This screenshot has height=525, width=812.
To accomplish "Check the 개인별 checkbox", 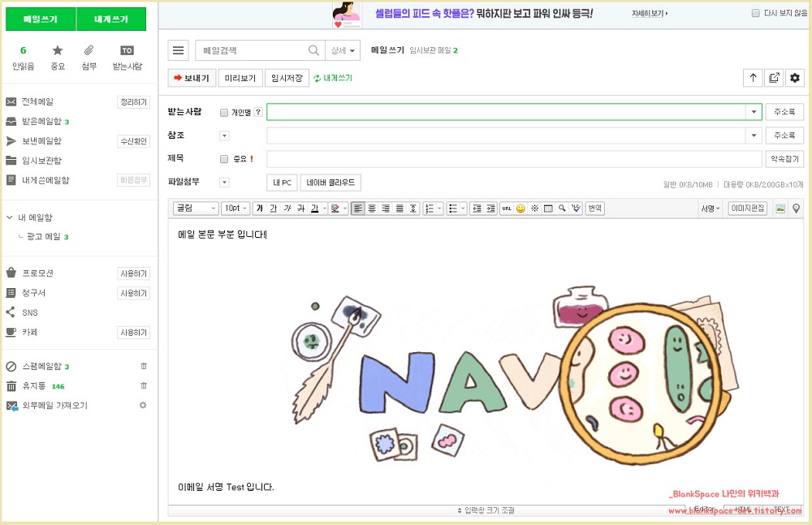I will pos(224,112).
